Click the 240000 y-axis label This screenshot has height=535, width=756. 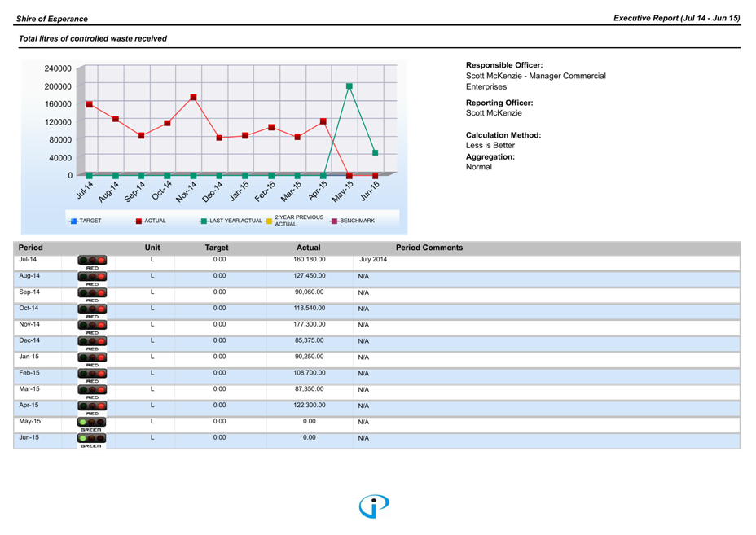(x=58, y=68)
